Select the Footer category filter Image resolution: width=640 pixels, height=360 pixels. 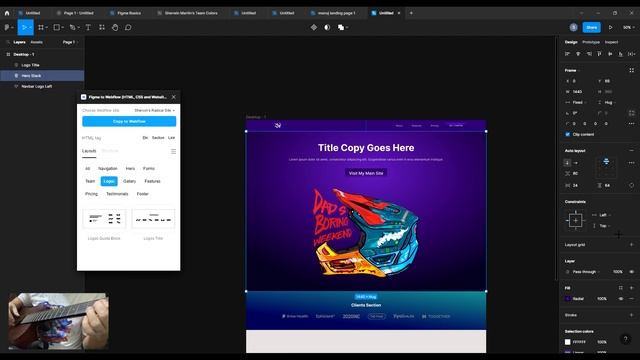point(142,194)
